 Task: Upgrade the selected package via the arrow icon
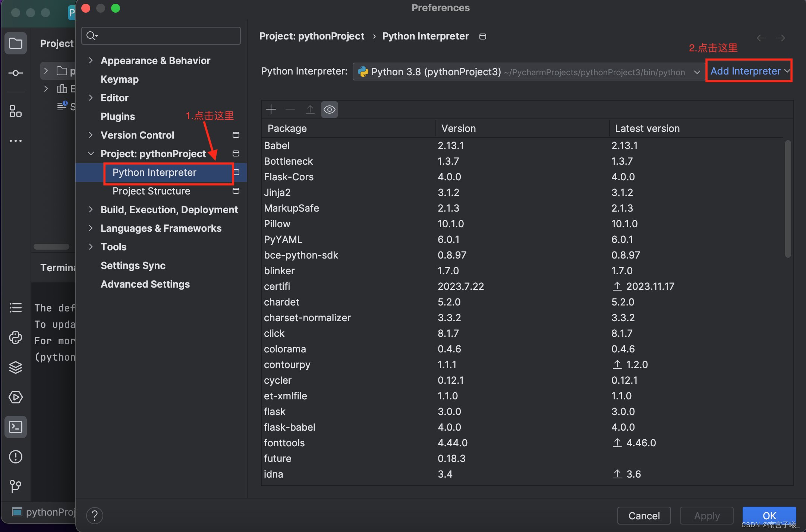point(310,109)
